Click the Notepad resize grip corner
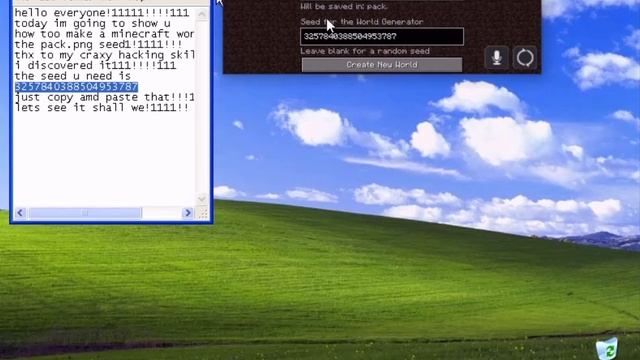The width and height of the screenshot is (640, 360). click(203, 213)
